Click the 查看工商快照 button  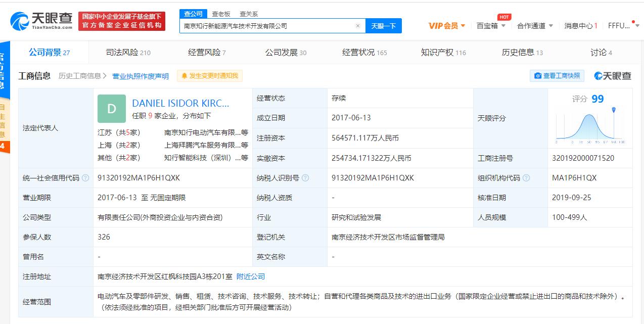(x=557, y=76)
